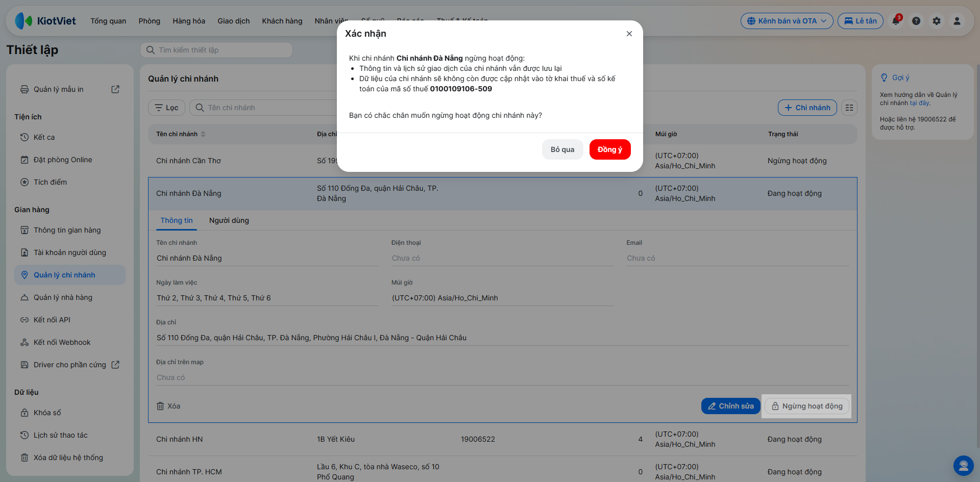Click the Xóa dữ liệu hệ thống trash icon

24,458
